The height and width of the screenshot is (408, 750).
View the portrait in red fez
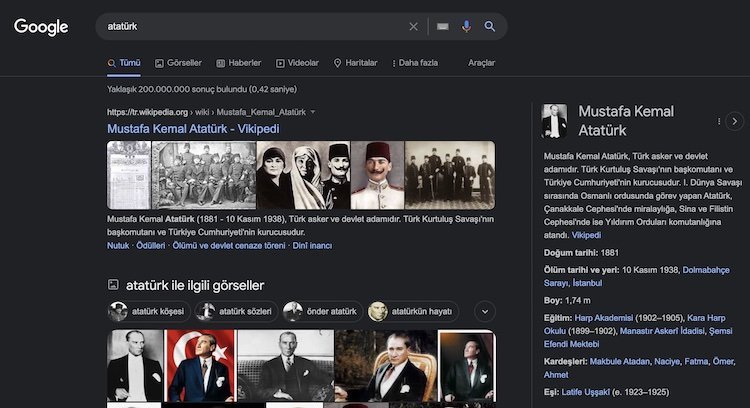point(377,175)
